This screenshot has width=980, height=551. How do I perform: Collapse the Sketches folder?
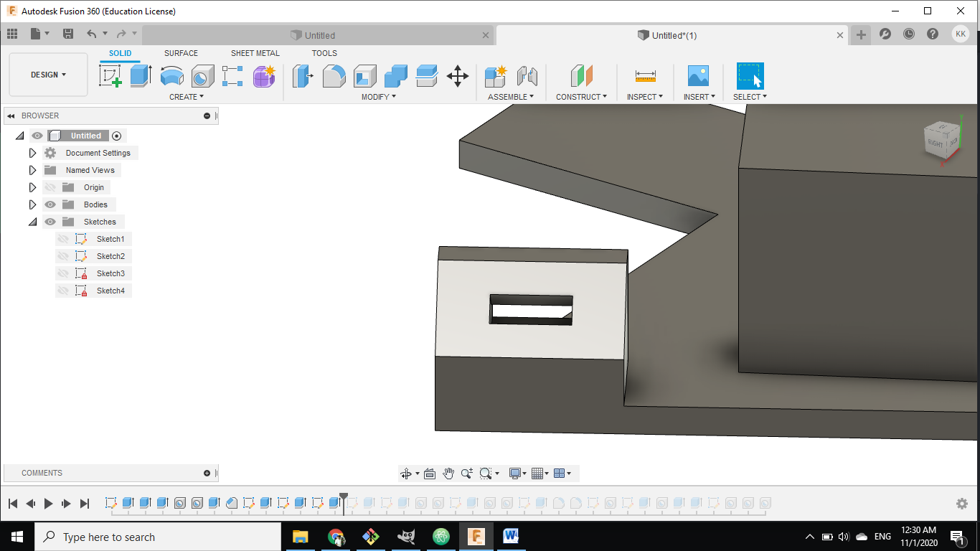(x=32, y=222)
